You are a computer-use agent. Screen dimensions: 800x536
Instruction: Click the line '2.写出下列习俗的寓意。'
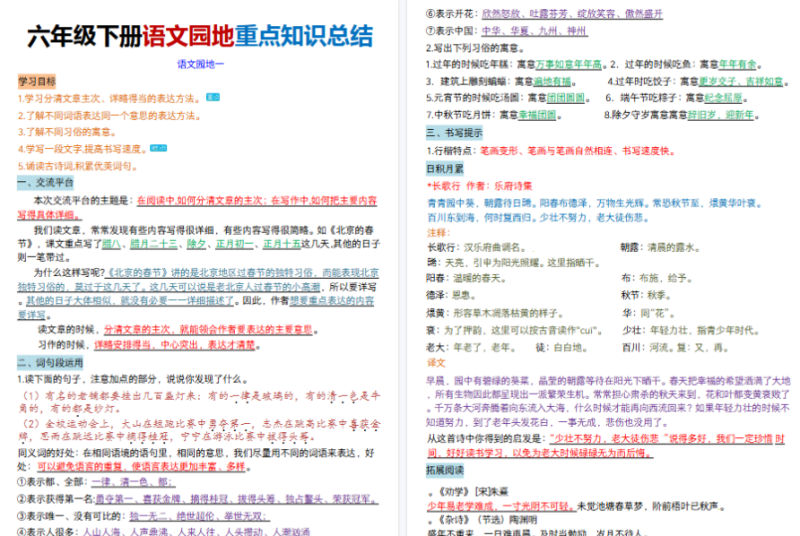point(476,48)
